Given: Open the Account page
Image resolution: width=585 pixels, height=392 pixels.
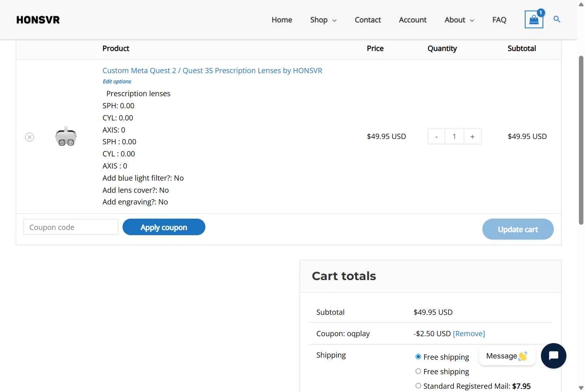Looking at the screenshot, I should (x=412, y=20).
